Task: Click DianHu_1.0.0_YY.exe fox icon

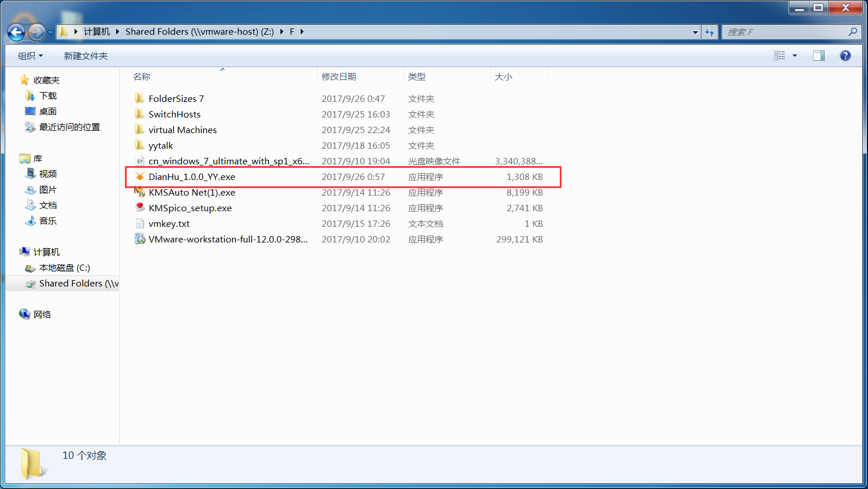Action: tap(139, 177)
